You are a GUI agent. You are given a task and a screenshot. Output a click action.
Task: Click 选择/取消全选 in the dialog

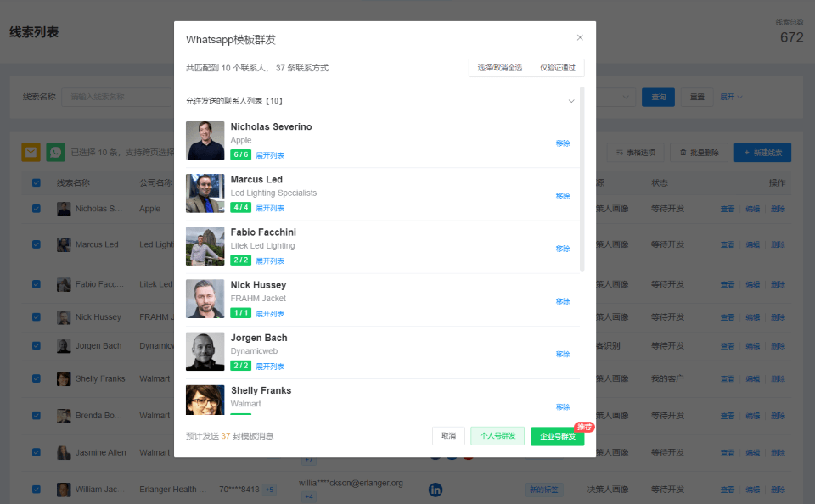click(x=499, y=68)
